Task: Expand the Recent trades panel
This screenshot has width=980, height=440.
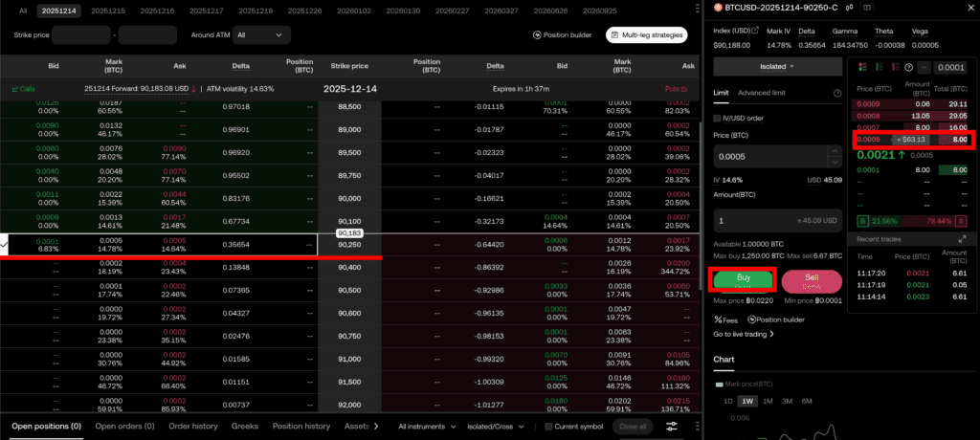Action: tap(961, 237)
